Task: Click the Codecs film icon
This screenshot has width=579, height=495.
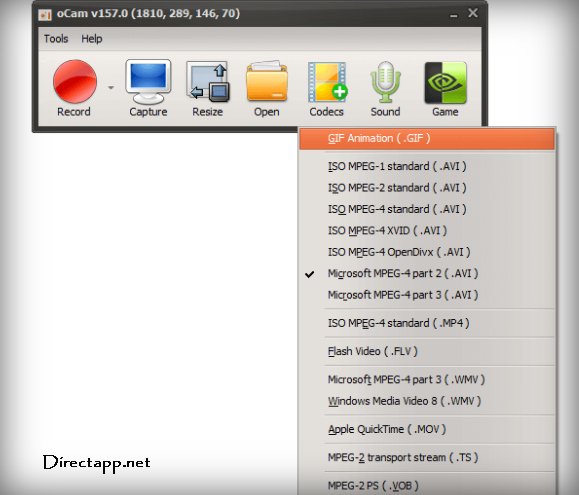Action: (x=328, y=82)
